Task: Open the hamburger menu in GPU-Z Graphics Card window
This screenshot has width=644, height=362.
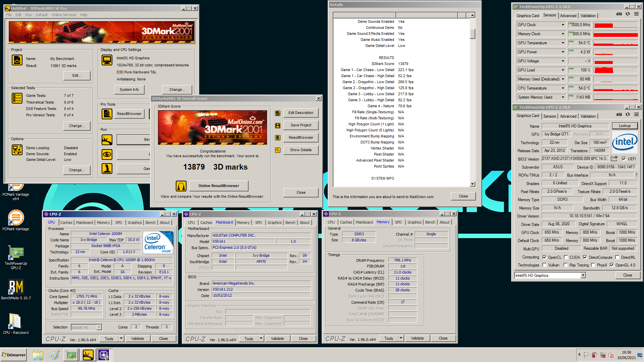Action: 636,115
